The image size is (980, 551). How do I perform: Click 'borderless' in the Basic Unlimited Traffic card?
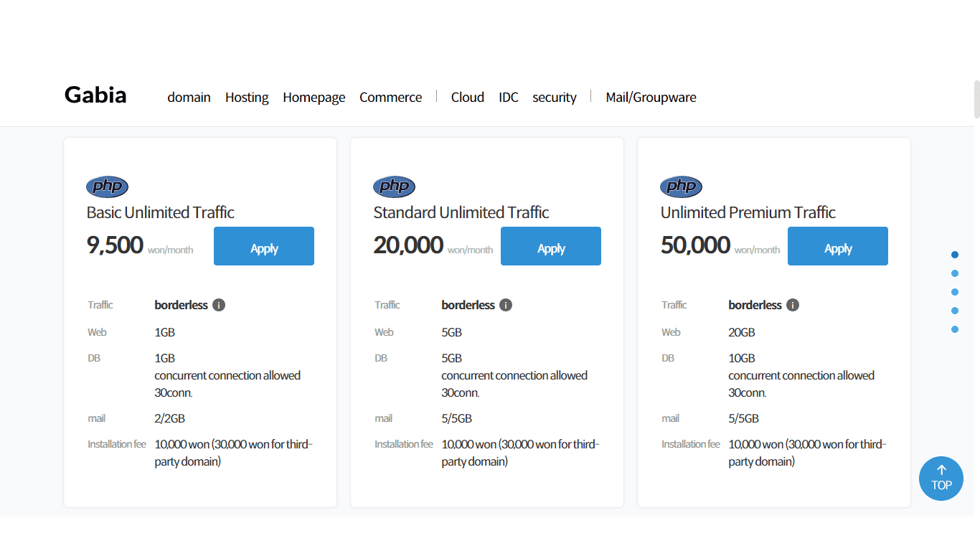pyautogui.click(x=182, y=305)
